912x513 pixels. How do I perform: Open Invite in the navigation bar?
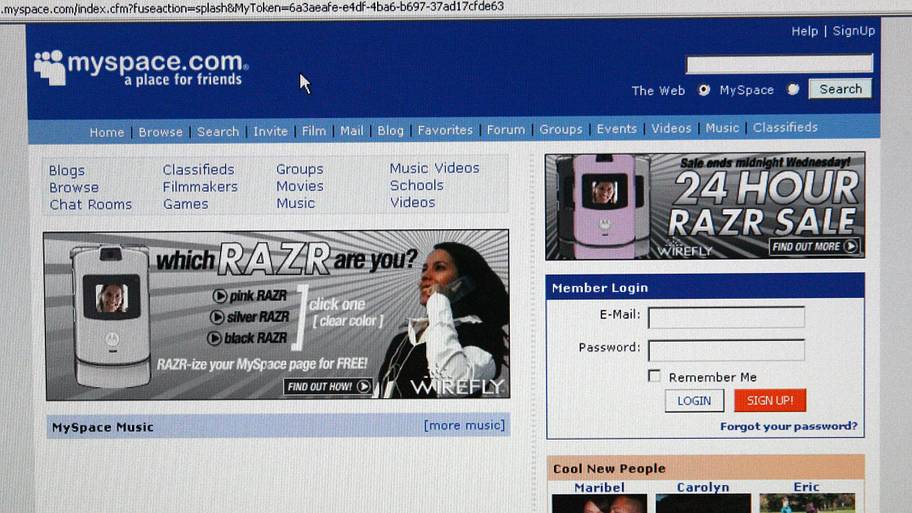point(270,131)
